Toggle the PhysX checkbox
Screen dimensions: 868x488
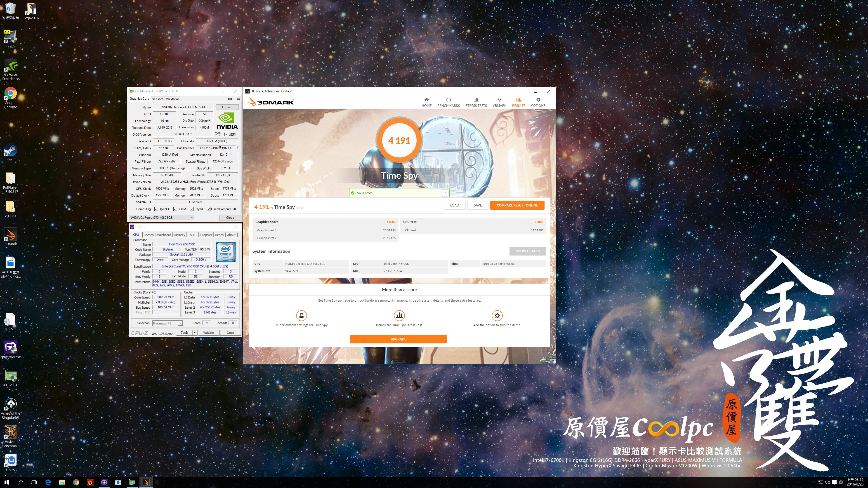coord(192,209)
